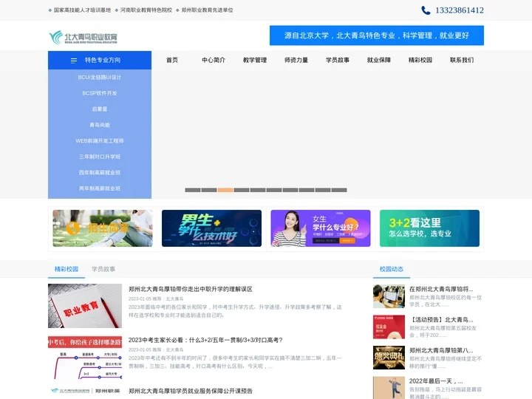Switch to the 学员故事 tab
The image size is (532, 399).
(x=103, y=269)
